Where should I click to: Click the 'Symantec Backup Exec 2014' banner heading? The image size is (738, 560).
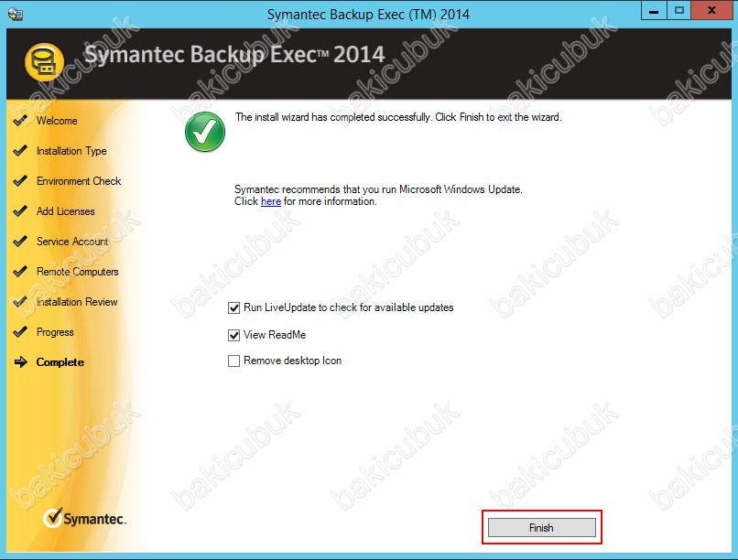pyautogui.click(x=234, y=55)
